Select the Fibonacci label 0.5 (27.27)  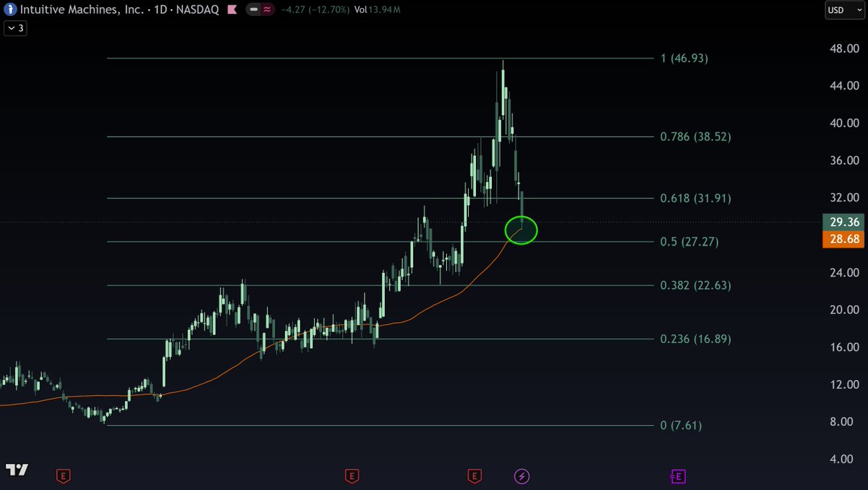(689, 241)
